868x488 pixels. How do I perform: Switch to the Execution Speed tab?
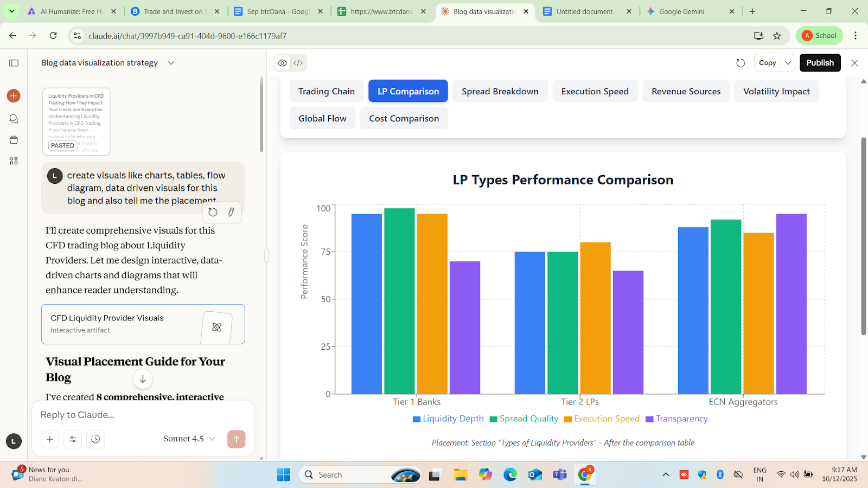[x=595, y=91]
